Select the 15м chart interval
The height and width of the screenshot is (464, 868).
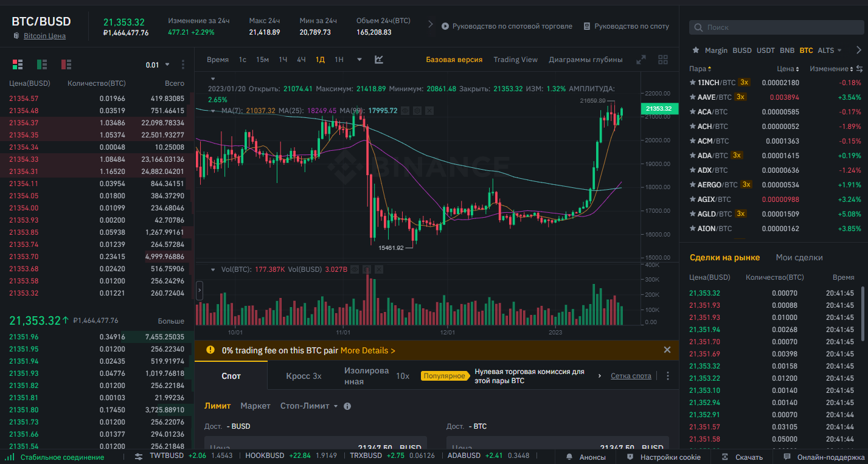(x=262, y=60)
